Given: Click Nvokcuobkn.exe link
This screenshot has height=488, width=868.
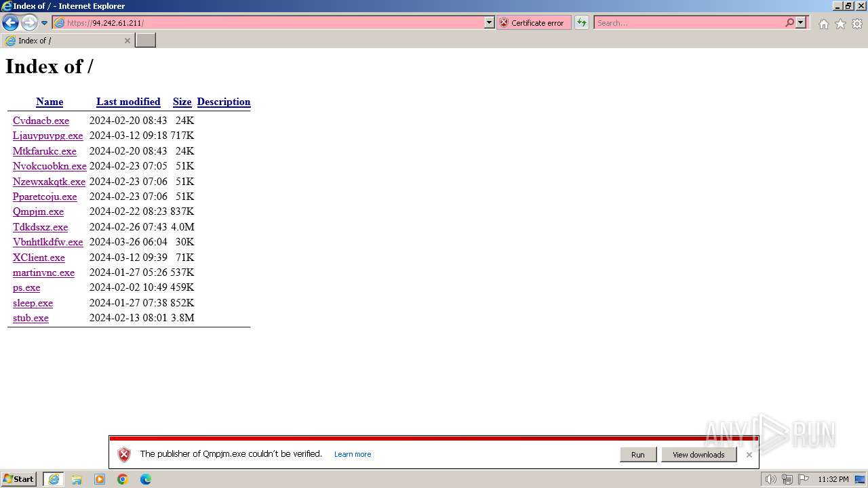Looking at the screenshot, I should (50, 166).
